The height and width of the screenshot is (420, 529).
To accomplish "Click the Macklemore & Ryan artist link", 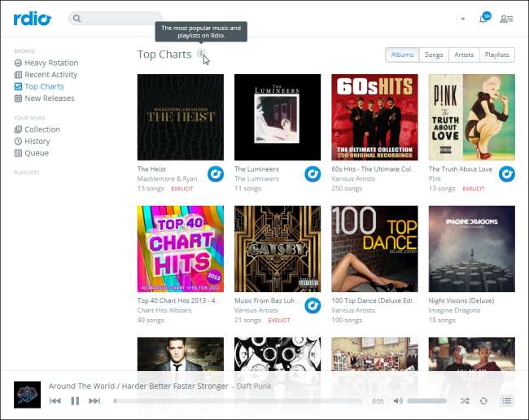I will pos(170,179).
